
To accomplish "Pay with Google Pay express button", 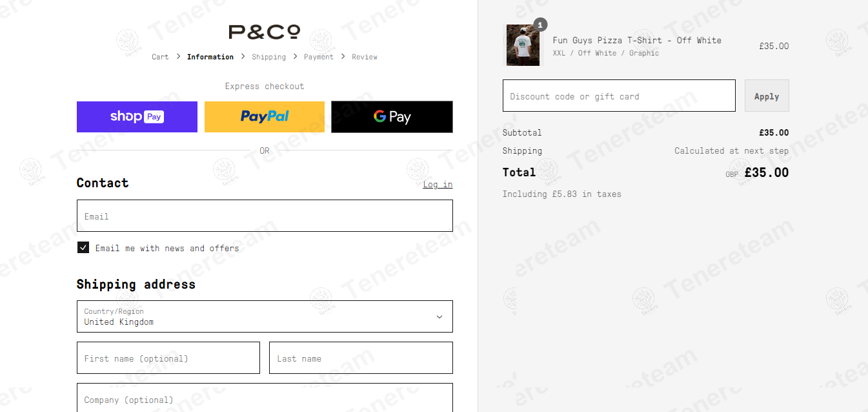I will pos(392,117).
